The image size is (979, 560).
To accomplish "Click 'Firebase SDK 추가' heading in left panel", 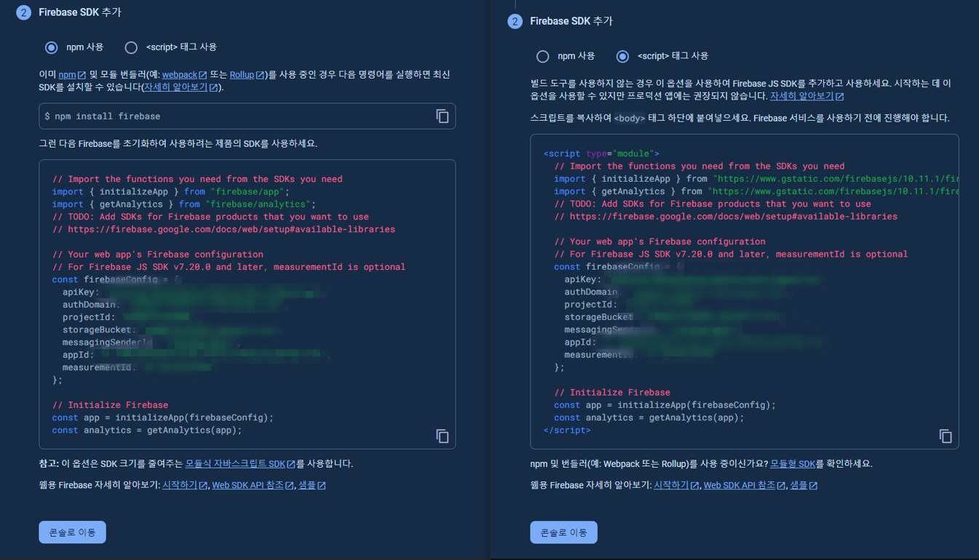I will point(80,12).
